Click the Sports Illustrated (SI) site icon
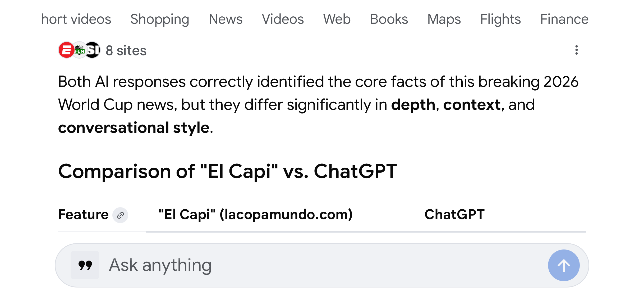 point(93,50)
